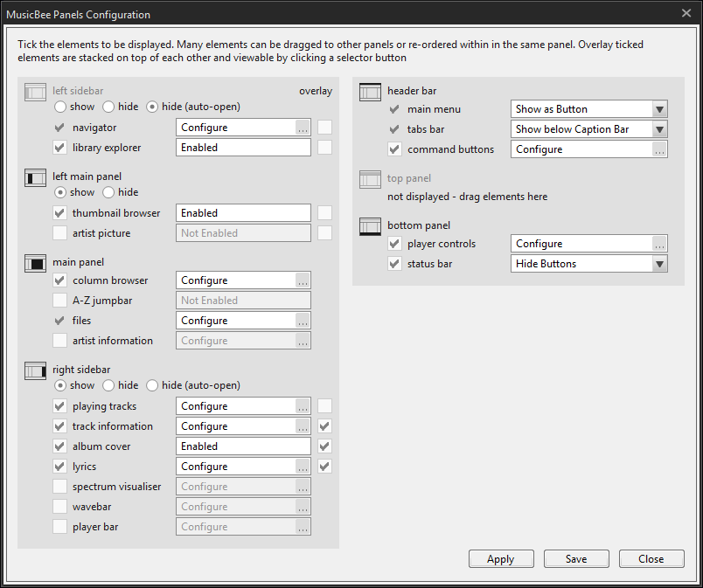The image size is (703, 588).
Task: Untick the playing tracks checkbox
Action: click(59, 406)
